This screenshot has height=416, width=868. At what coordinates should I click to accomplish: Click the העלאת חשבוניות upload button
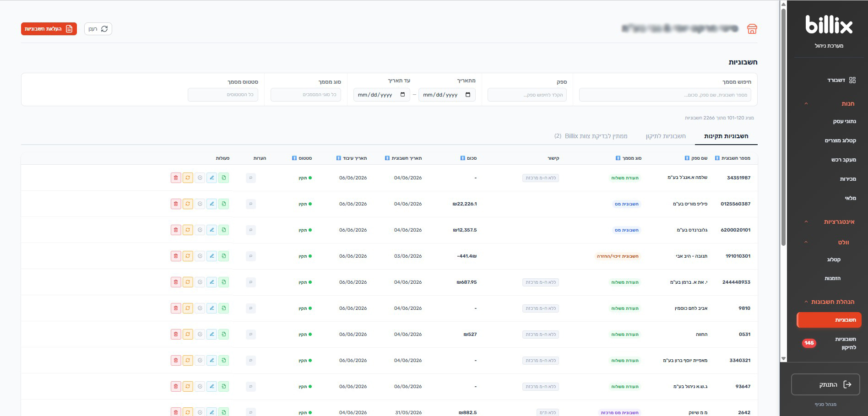pos(49,29)
